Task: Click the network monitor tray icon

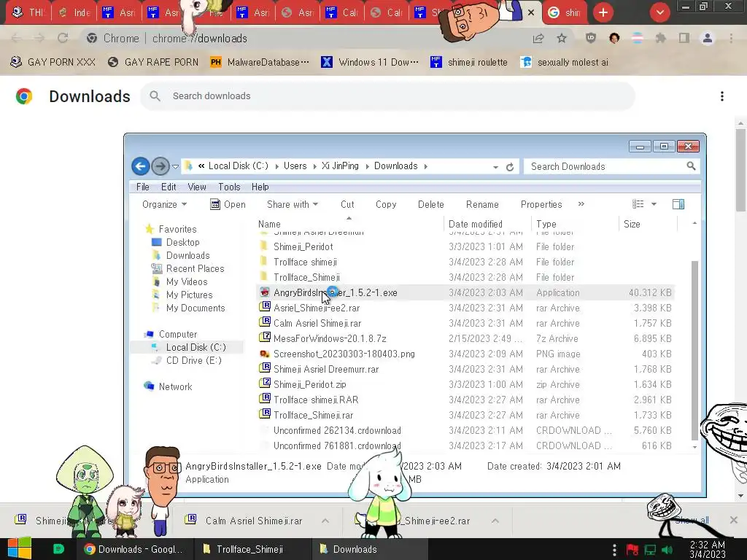Action: pyautogui.click(x=650, y=550)
